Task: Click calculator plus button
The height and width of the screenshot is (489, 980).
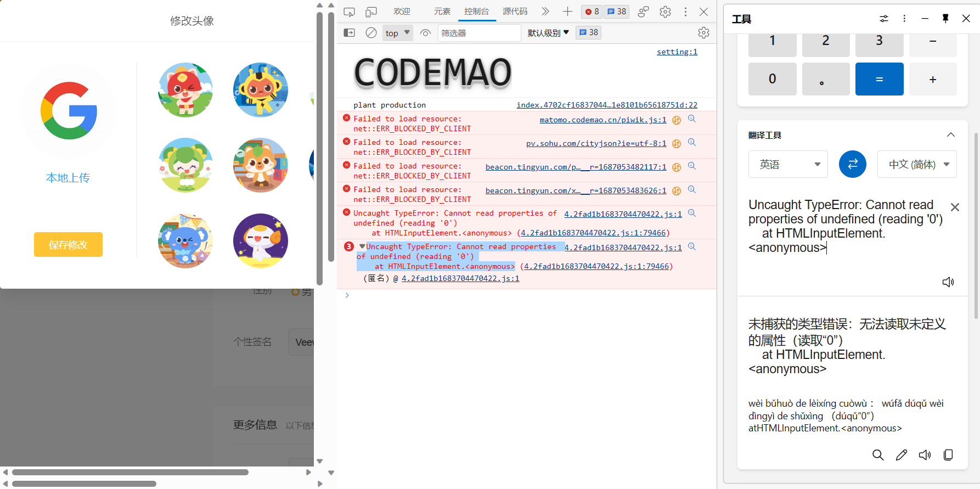Action: tap(933, 79)
